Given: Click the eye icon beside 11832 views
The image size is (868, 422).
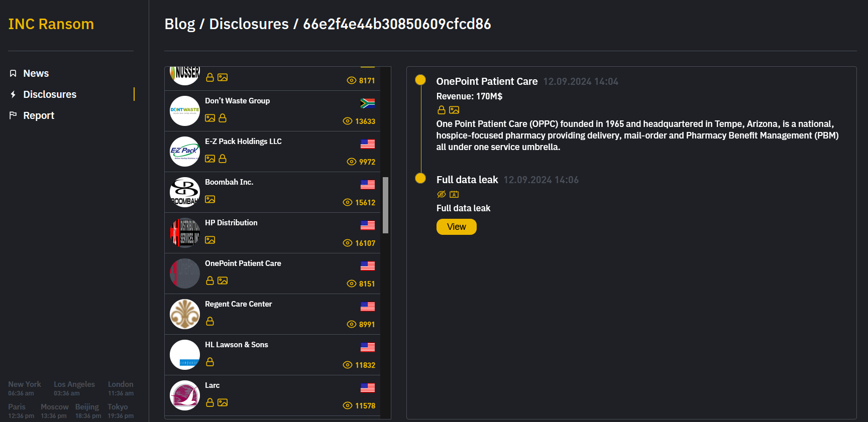Looking at the screenshot, I should (x=348, y=365).
